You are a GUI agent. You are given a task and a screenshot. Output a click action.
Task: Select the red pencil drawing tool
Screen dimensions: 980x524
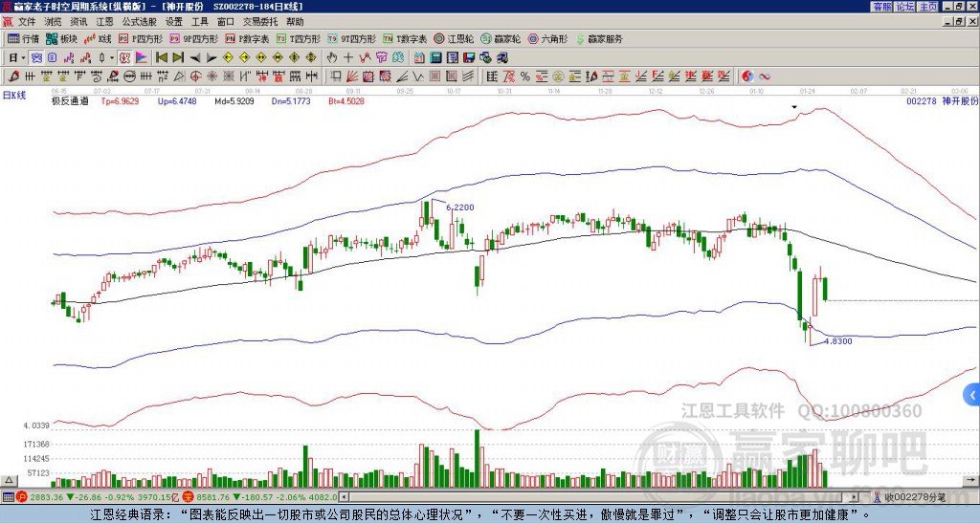[13, 76]
